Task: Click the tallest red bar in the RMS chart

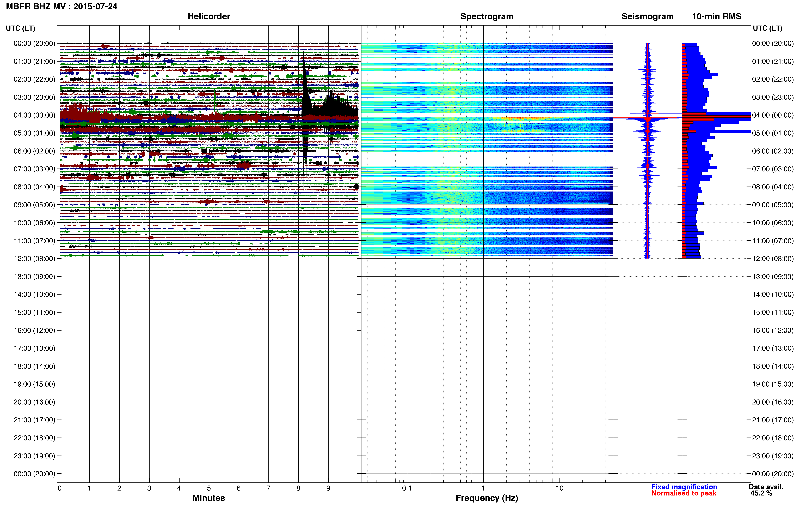Action: (x=716, y=116)
